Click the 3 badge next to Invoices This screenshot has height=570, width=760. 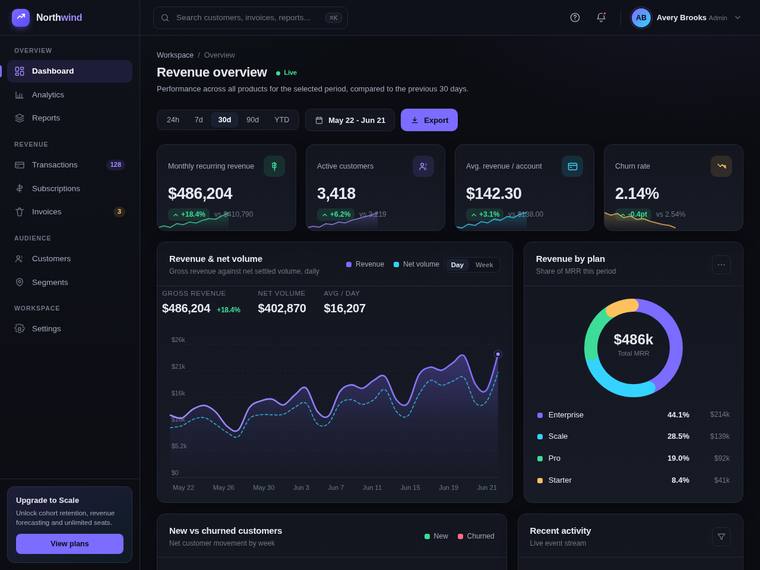119,212
